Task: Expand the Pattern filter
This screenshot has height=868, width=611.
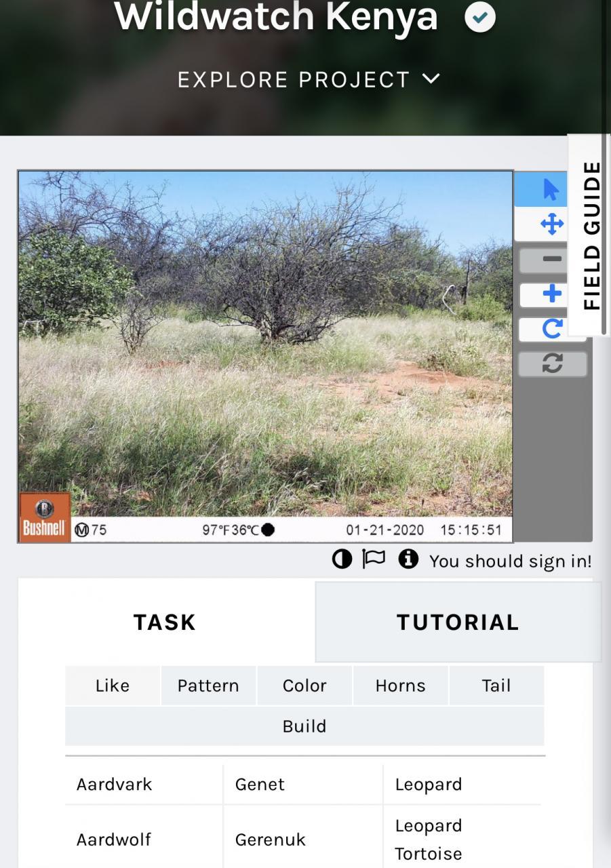Action: click(x=208, y=686)
